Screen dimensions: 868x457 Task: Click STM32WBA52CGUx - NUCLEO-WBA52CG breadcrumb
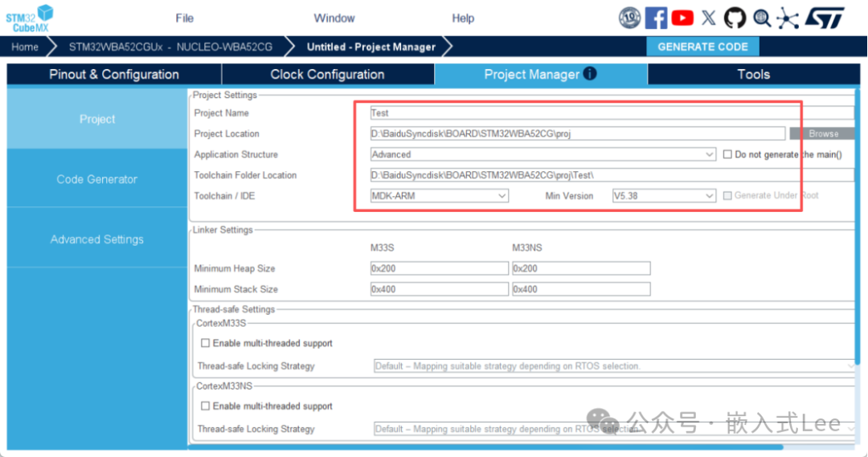[x=170, y=47]
